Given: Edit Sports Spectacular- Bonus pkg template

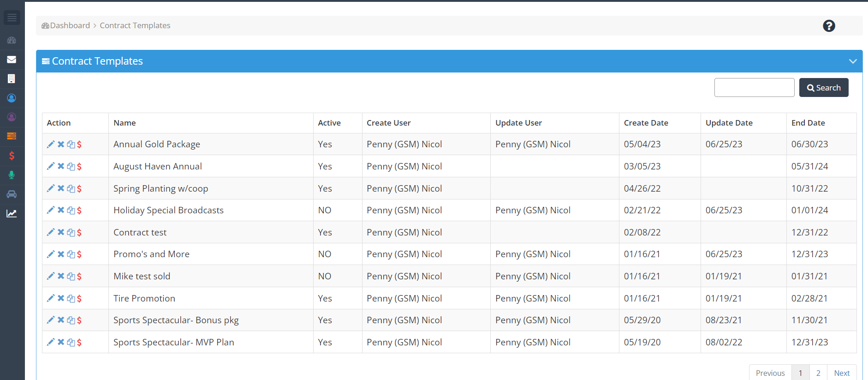Looking at the screenshot, I should pyautogui.click(x=51, y=320).
